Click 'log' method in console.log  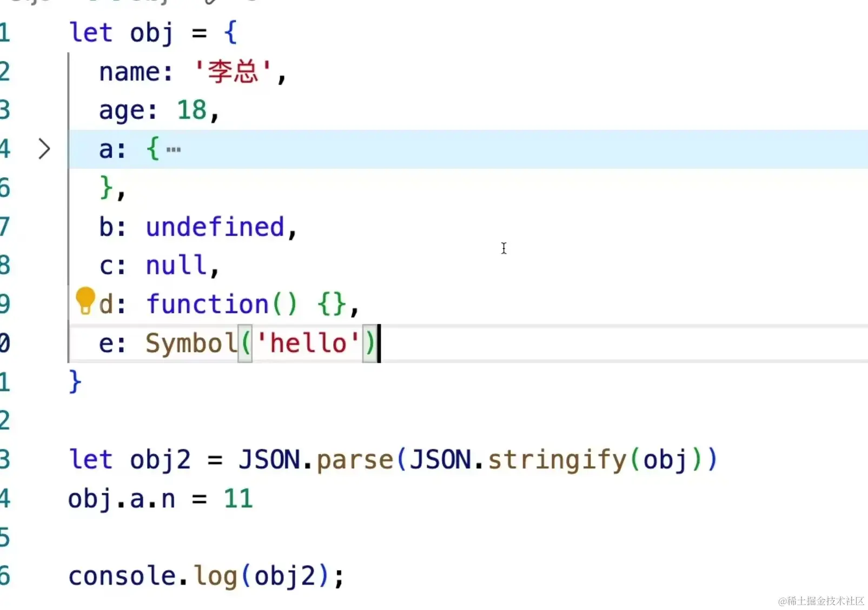pyautogui.click(x=215, y=576)
